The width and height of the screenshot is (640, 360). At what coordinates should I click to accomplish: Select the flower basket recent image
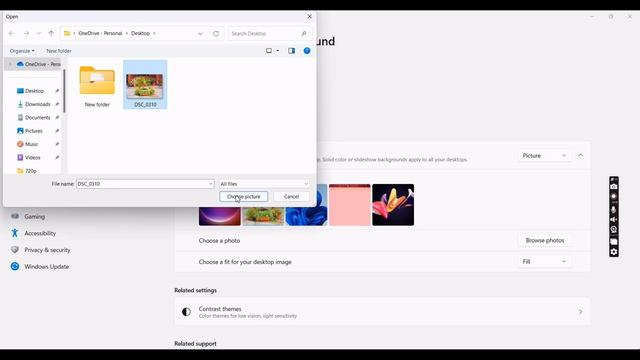pyautogui.click(x=263, y=217)
